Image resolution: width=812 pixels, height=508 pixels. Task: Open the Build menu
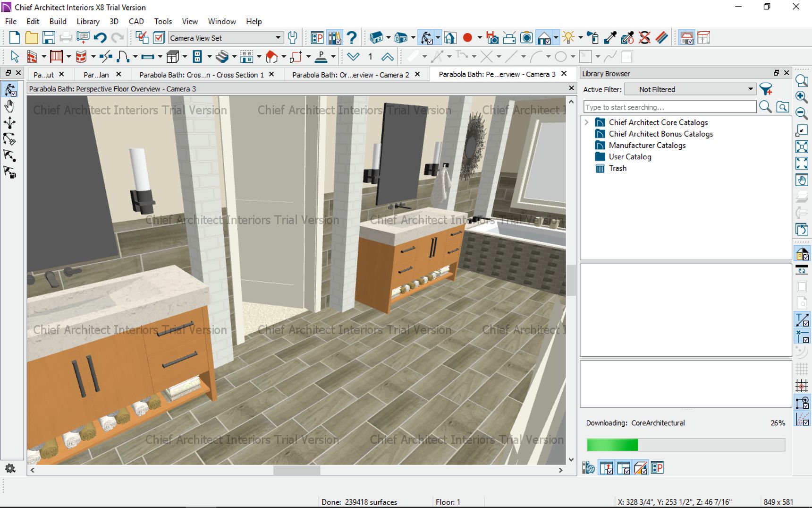tap(58, 21)
